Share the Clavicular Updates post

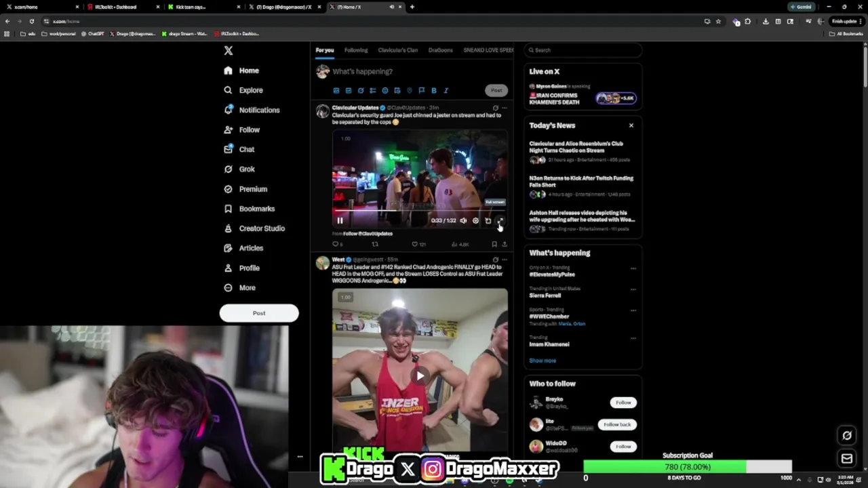click(x=504, y=244)
